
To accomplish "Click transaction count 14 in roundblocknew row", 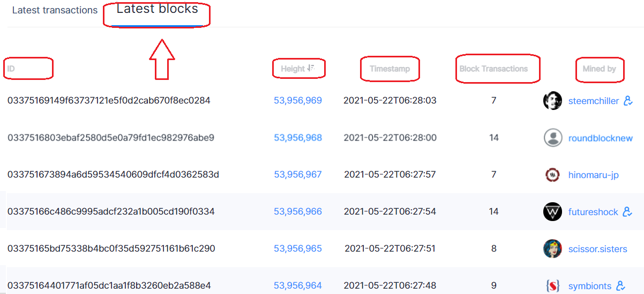I will pos(493,138).
